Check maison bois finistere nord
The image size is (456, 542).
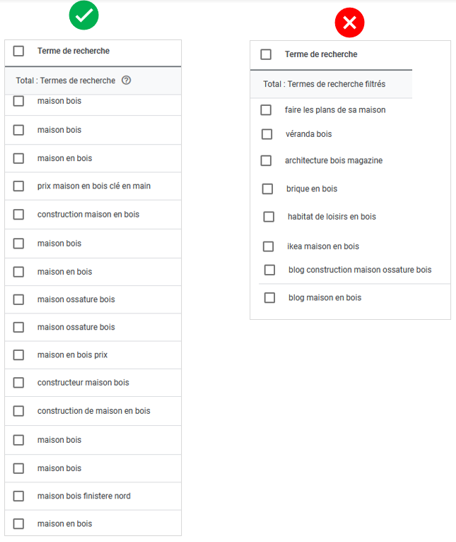click(x=19, y=496)
